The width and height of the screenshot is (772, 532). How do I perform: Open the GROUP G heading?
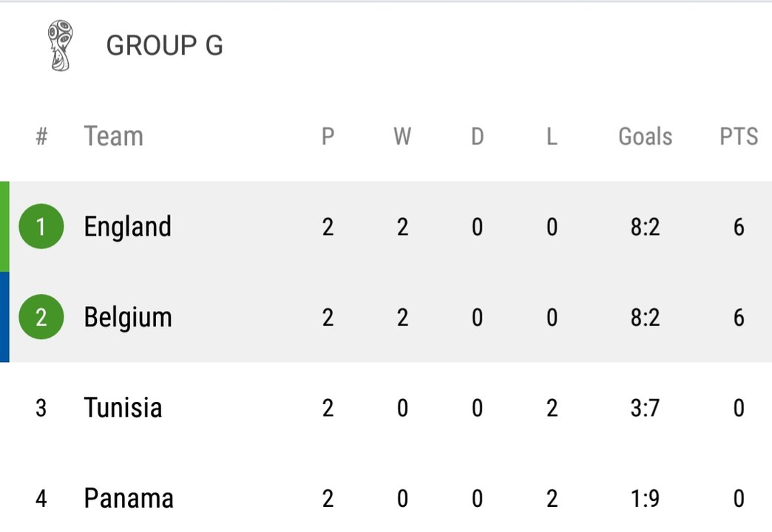pos(164,45)
